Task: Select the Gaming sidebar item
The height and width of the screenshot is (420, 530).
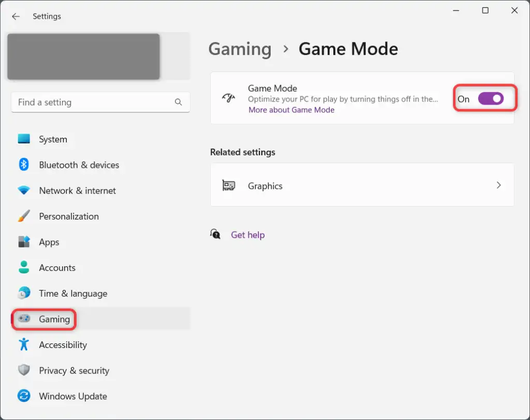Action: tap(54, 319)
